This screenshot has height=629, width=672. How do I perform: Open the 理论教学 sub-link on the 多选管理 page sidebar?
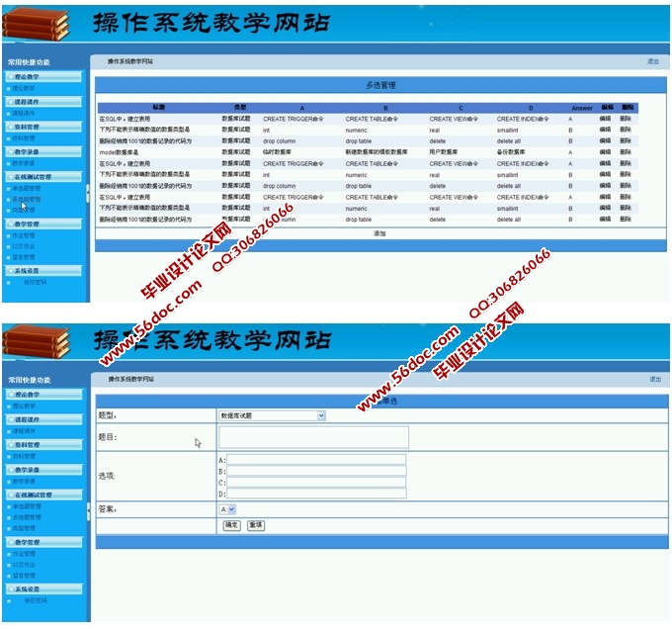coord(24,88)
